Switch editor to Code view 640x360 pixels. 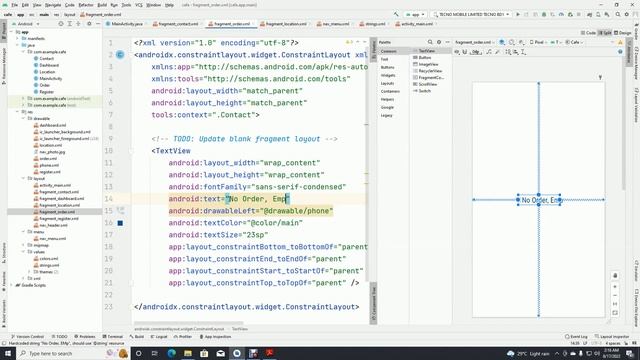coord(589,33)
